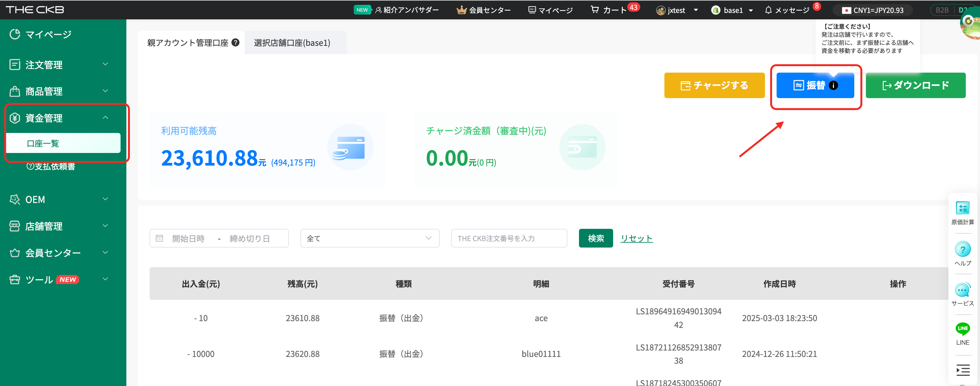The width and height of the screenshot is (980, 386).
Task: Click the 振替 transfer button
Action: (815, 85)
